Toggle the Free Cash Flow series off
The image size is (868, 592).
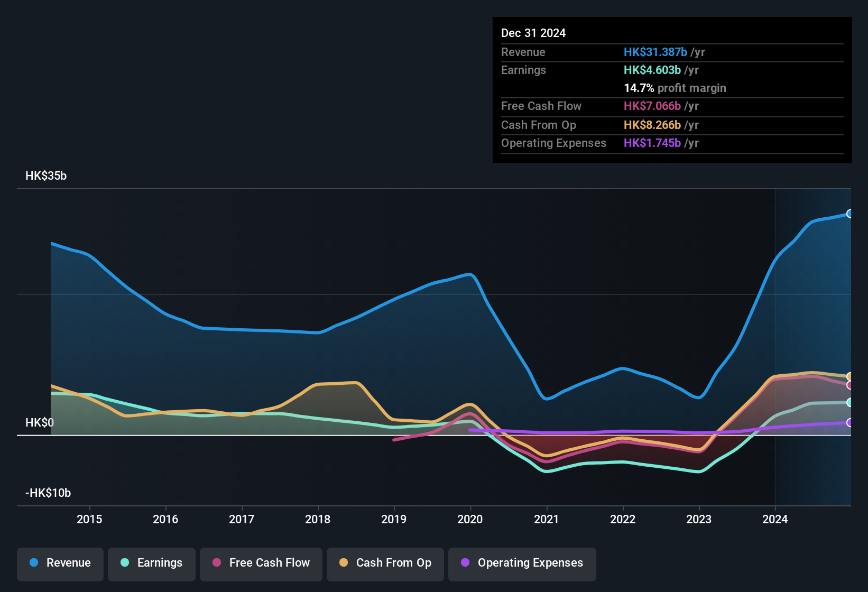(261, 563)
